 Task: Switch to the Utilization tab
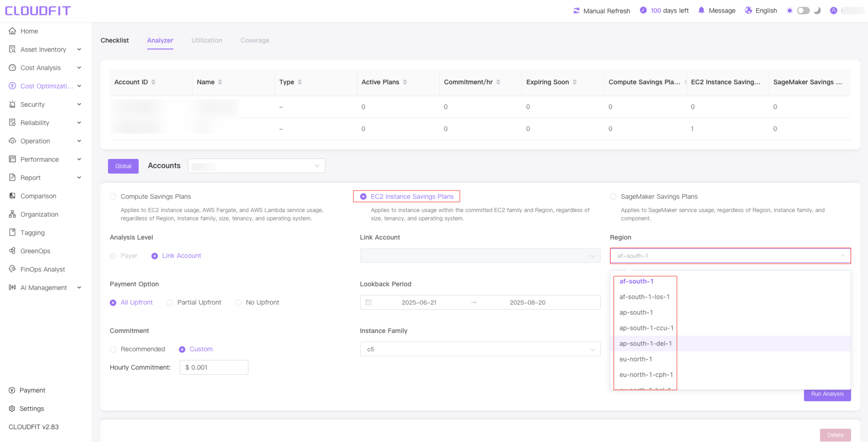click(x=207, y=40)
